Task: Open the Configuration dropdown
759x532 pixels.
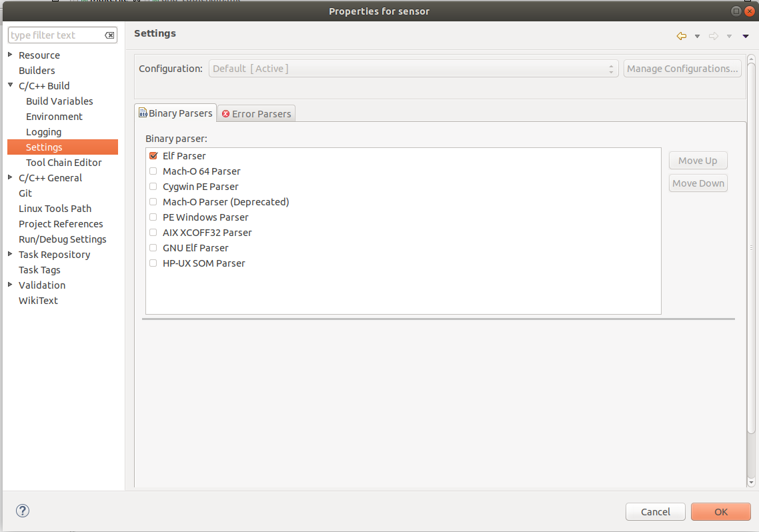Action: [x=414, y=69]
